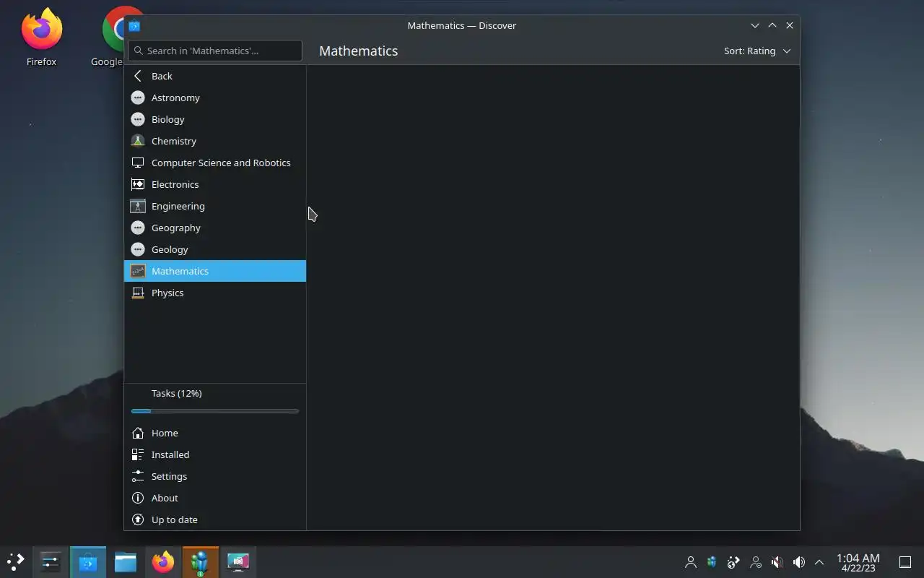924x578 pixels.
Task: Expand hidden system tray icons
Action: coord(819,562)
